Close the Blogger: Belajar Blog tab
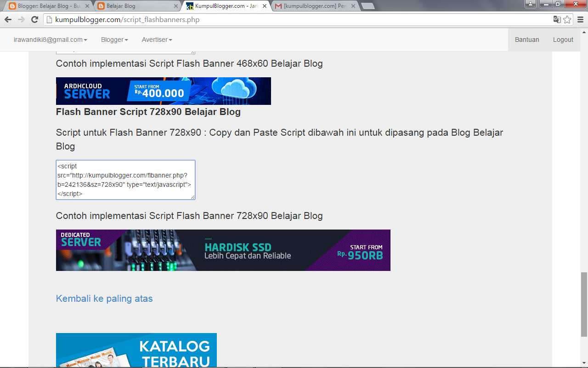 87,6
